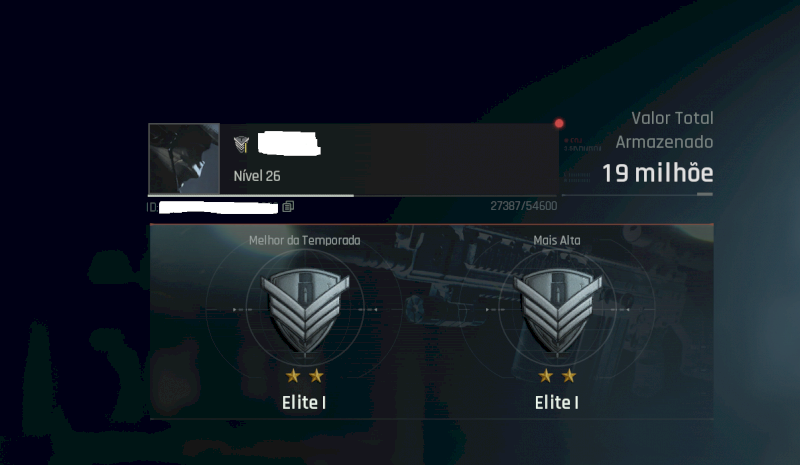Select the Melhor da Temporada rank badge
800x465 pixels.
pyautogui.click(x=305, y=312)
